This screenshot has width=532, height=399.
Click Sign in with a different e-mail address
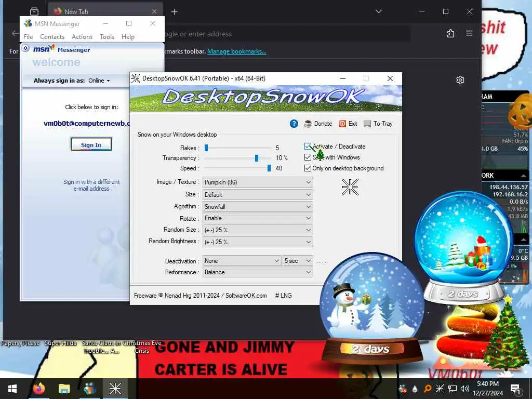coord(91,185)
